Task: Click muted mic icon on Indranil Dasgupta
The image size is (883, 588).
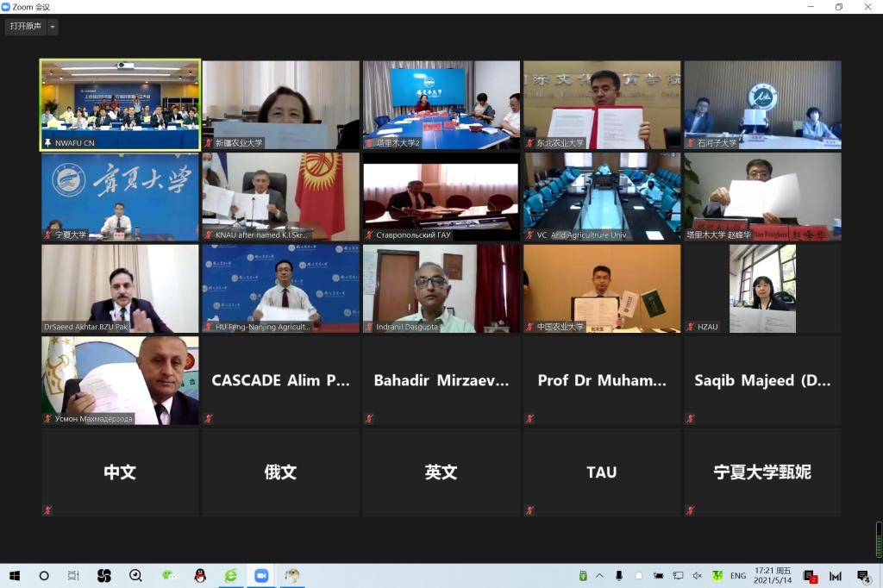Action: point(368,327)
